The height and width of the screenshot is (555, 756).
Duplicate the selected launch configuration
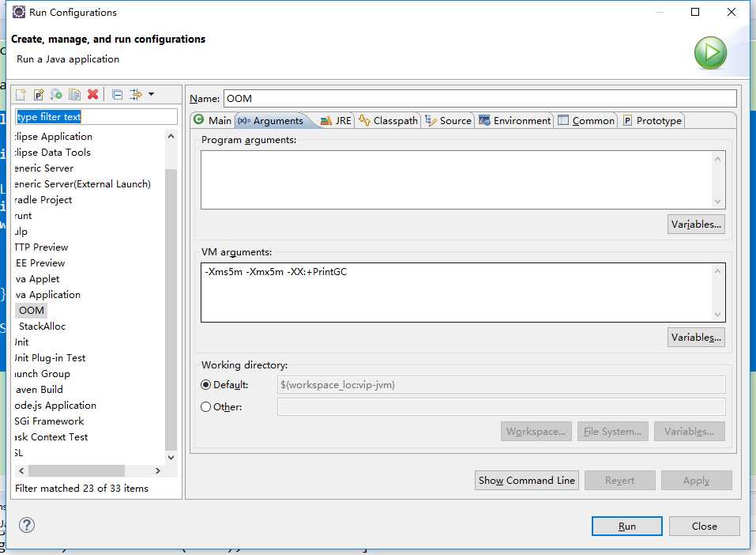coord(75,95)
